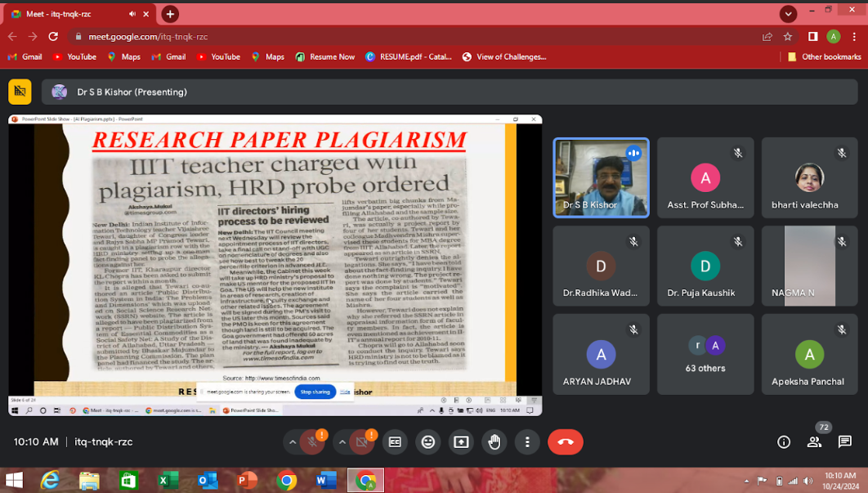Show hidden system tray icons arrow

click(x=746, y=481)
